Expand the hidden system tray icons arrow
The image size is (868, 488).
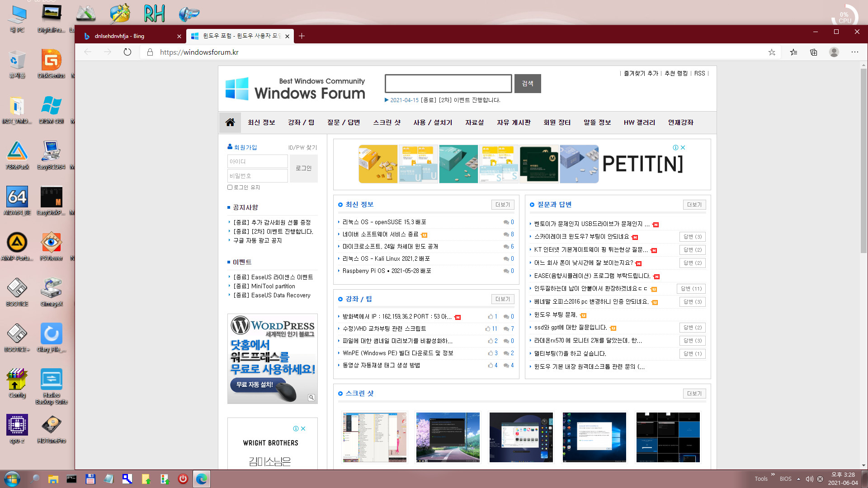tap(798, 479)
